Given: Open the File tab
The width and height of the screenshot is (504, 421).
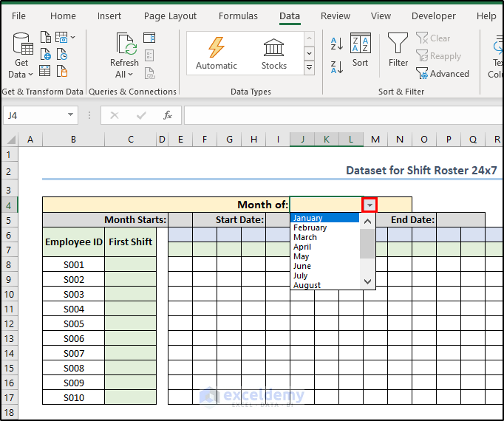Looking at the screenshot, I should 18,16.
